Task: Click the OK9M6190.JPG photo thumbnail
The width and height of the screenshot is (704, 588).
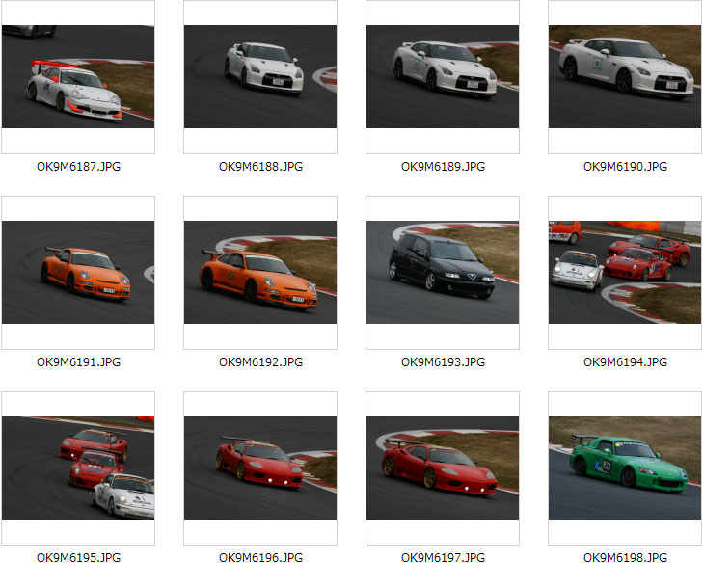Action: click(625, 77)
